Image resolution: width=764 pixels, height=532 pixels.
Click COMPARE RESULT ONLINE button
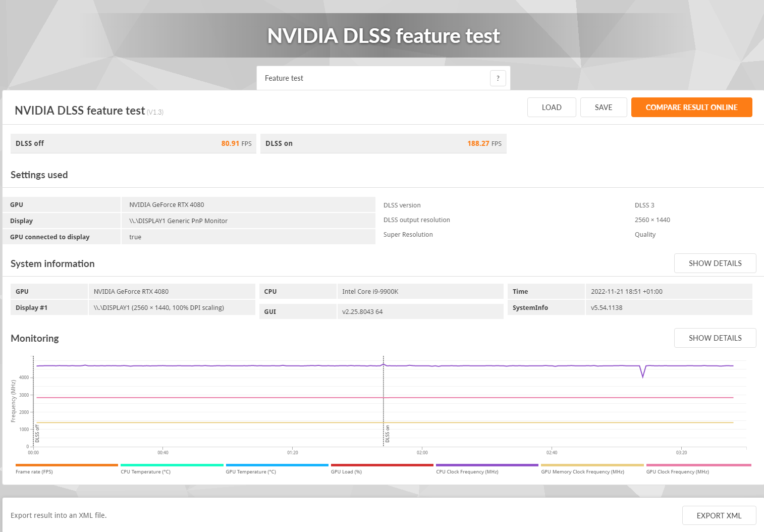pos(691,108)
